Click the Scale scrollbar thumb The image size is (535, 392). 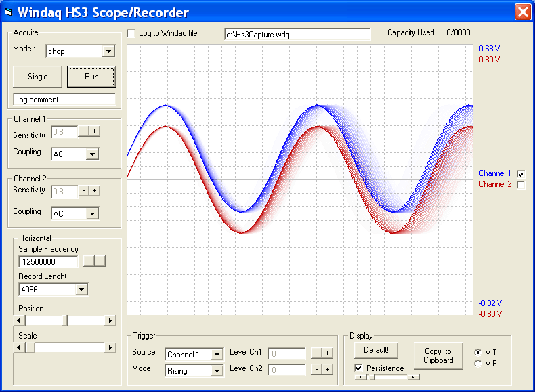(30, 347)
